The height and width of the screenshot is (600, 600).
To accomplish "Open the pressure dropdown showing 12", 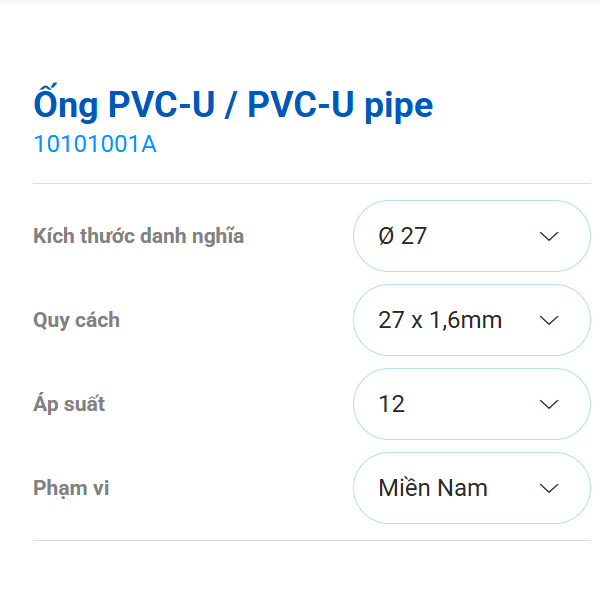I will coord(471,405).
